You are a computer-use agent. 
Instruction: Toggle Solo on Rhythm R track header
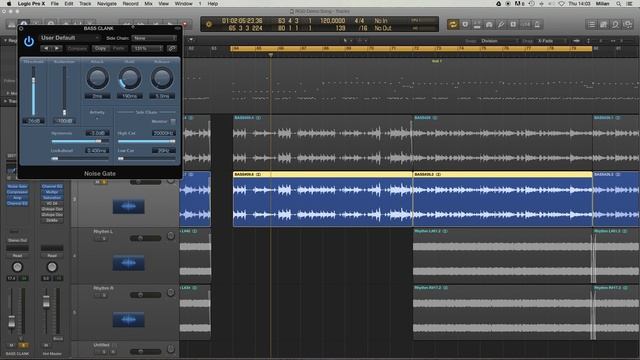(104, 295)
